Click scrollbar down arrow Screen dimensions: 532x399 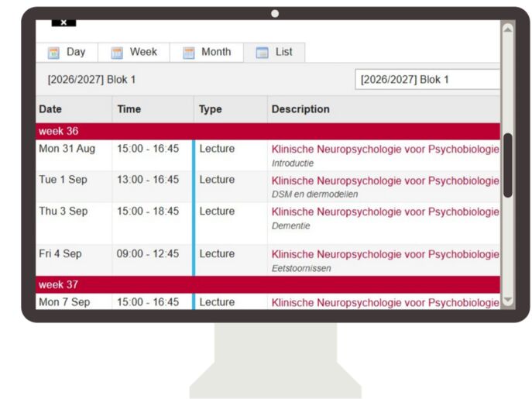pyautogui.click(x=507, y=300)
